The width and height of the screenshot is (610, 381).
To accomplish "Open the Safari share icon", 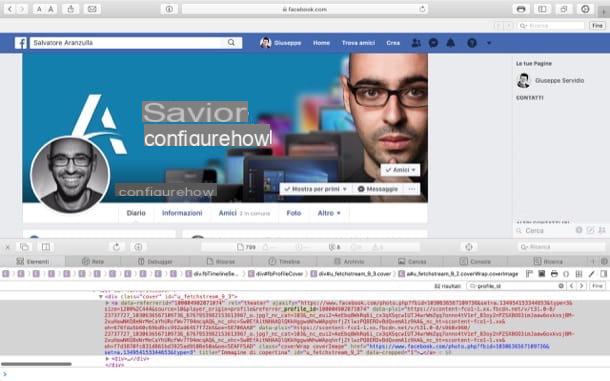I will 70,9.
